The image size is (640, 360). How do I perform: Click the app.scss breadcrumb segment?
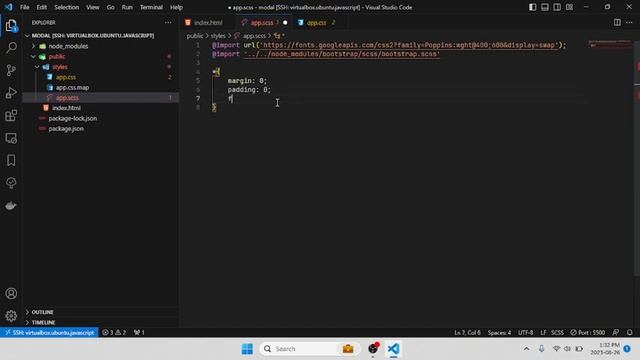tap(254, 36)
